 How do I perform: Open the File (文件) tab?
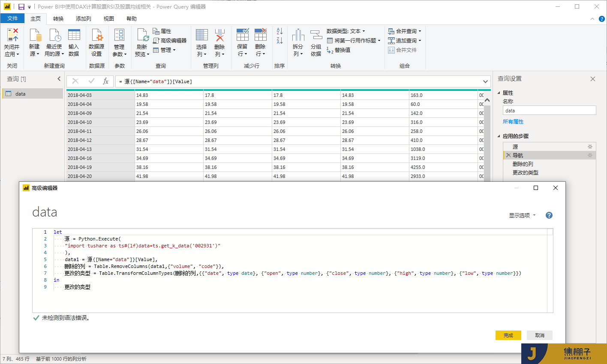tap(12, 18)
